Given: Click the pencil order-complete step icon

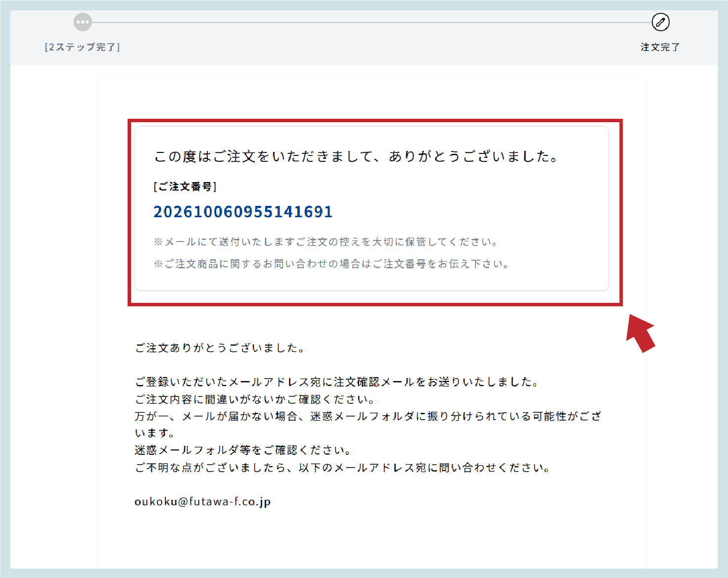Looking at the screenshot, I should 660,22.
